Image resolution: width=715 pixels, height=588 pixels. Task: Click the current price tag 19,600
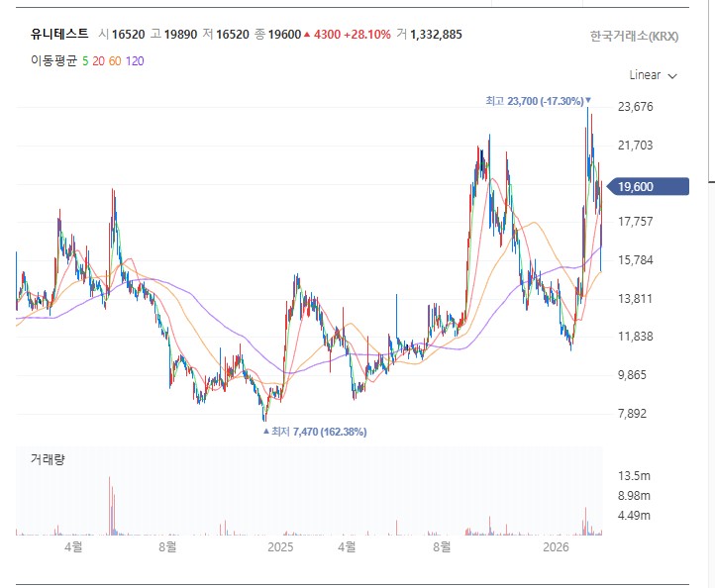[649, 186]
